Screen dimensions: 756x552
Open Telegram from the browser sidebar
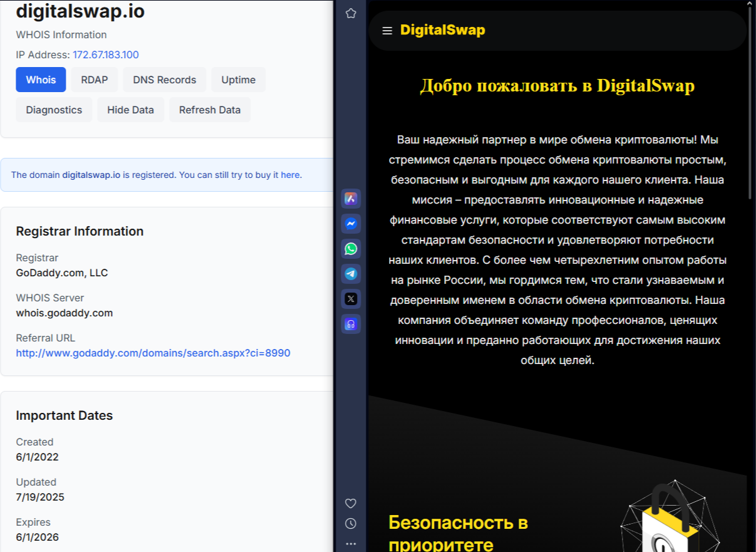click(351, 274)
